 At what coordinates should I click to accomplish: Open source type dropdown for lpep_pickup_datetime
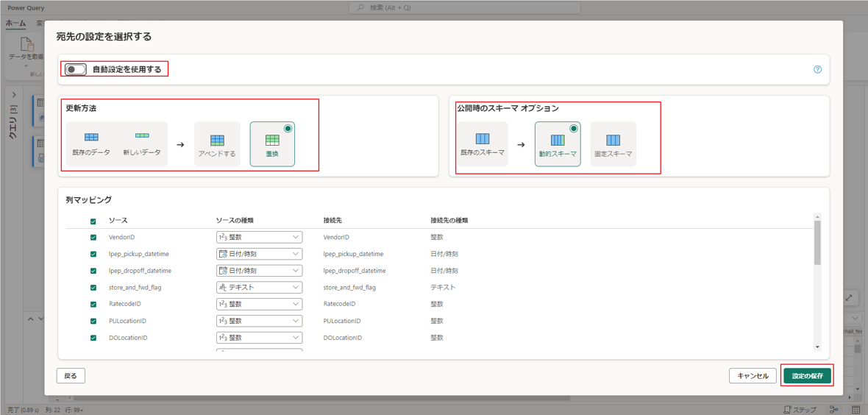[x=259, y=254]
